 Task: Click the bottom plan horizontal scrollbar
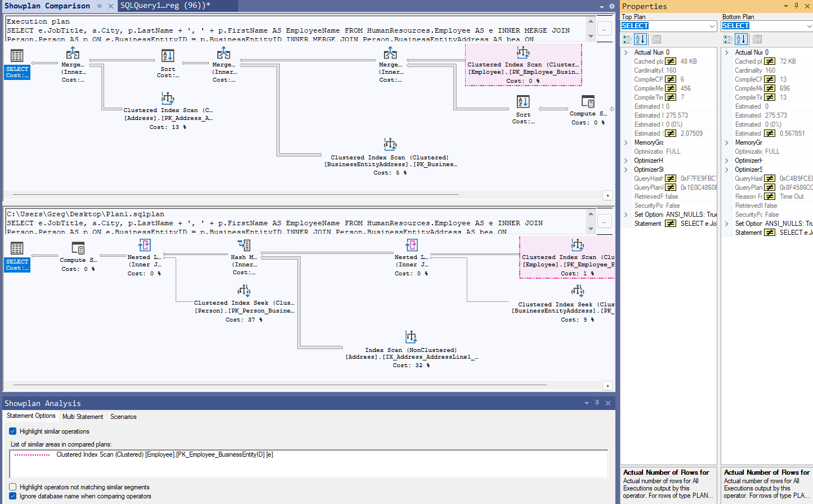(279, 385)
